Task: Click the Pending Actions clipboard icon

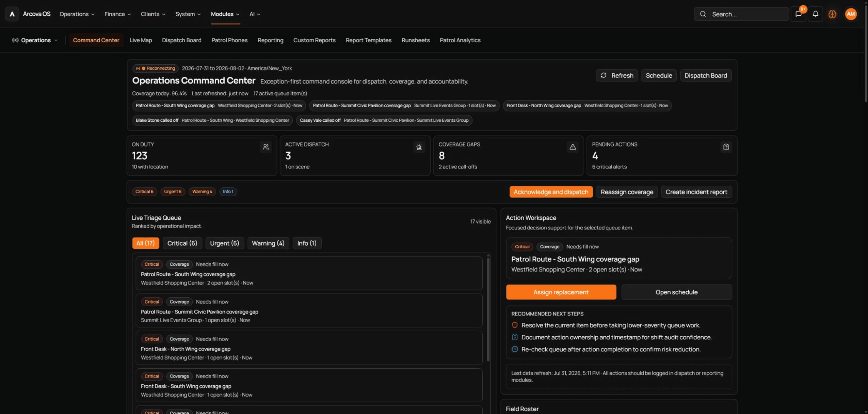Action: 726,147
